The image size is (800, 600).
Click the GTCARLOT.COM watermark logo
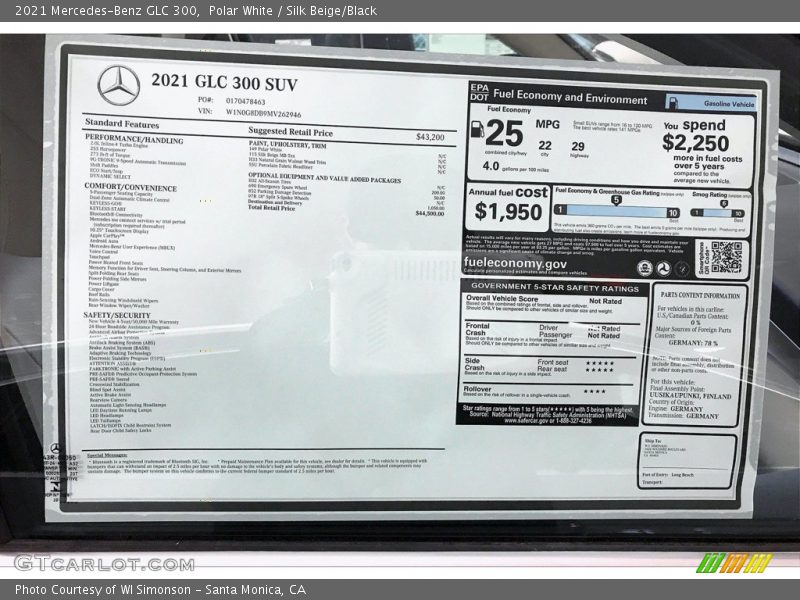tap(104, 563)
